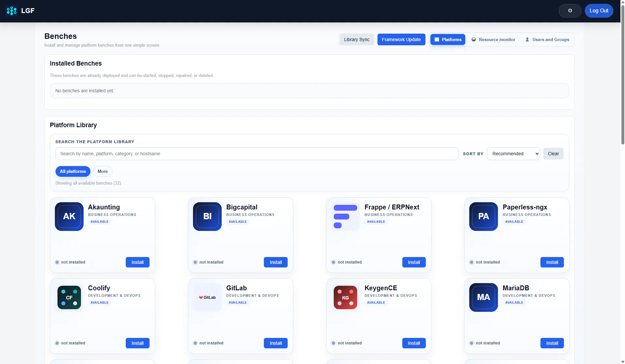The width and height of the screenshot is (625, 364).
Task: Click the Paperless-ngx PA icon
Action: tap(484, 217)
